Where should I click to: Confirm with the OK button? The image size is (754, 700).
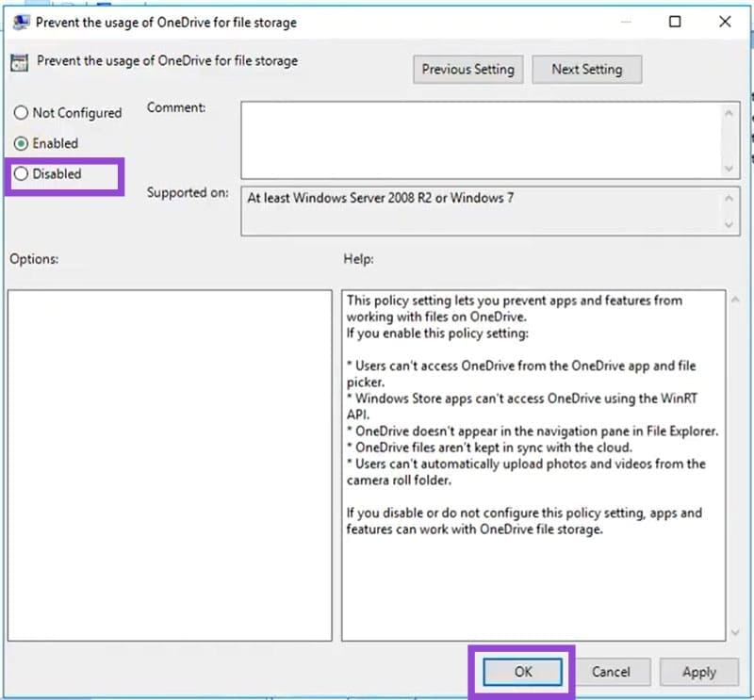coord(523,672)
